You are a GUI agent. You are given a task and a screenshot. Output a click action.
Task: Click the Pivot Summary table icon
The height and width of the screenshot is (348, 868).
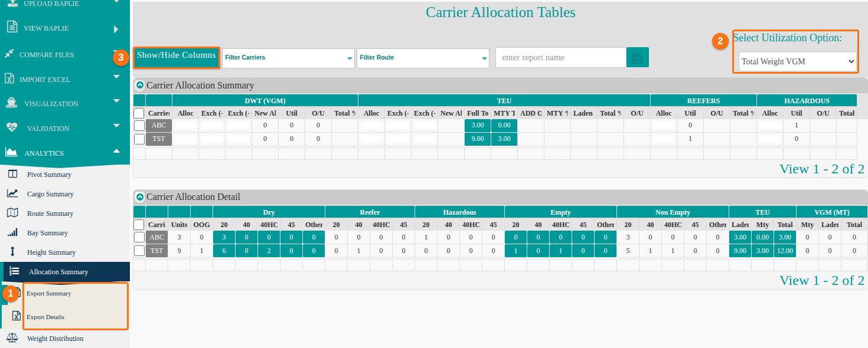[12, 174]
